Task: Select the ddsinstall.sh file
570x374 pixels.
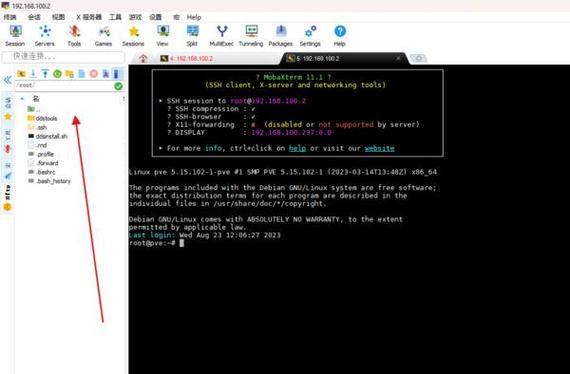Action: [48, 136]
